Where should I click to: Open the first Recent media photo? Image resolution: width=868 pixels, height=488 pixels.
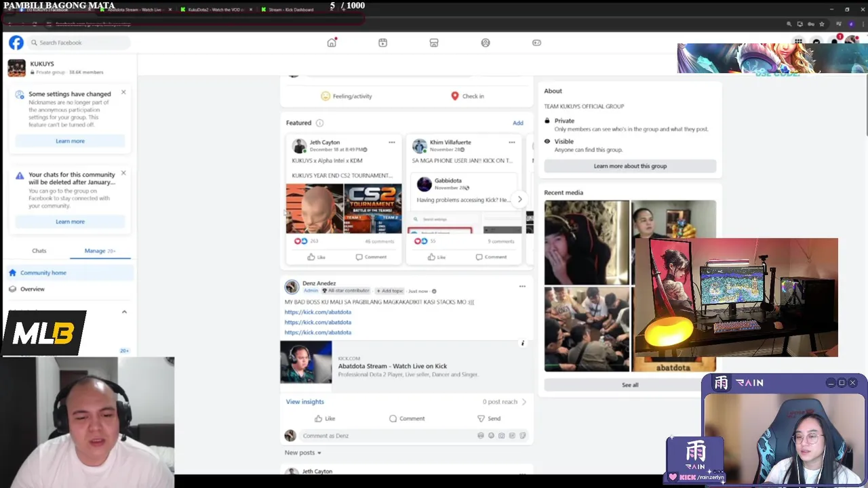587,242
